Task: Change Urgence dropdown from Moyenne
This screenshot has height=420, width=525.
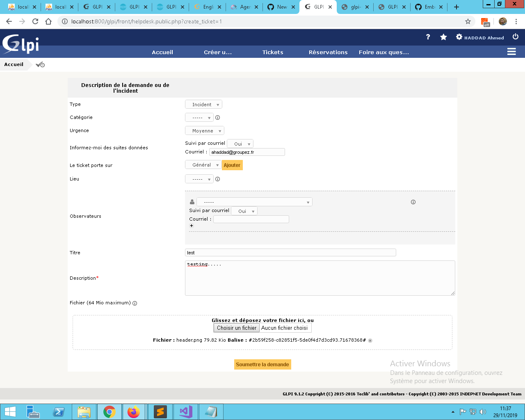Action: pyautogui.click(x=205, y=131)
